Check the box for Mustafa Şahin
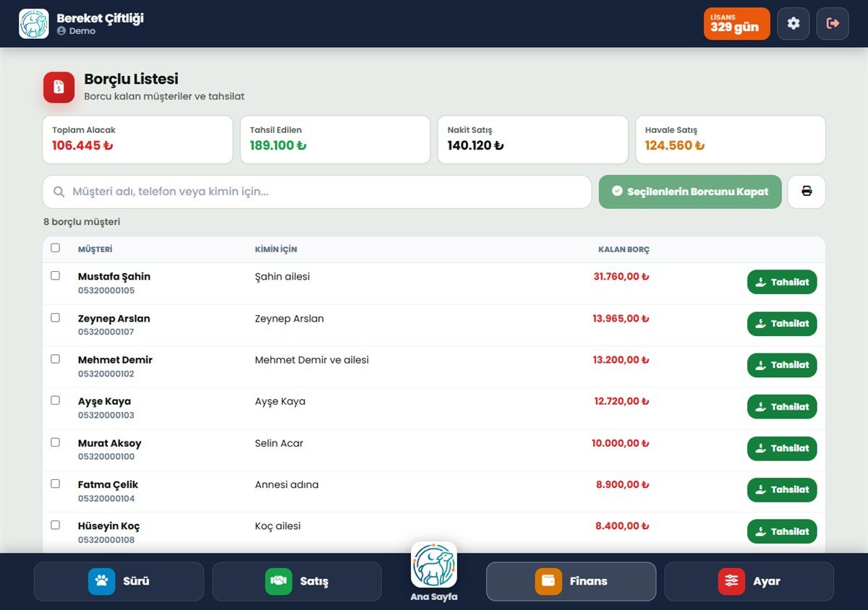The width and height of the screenshot is (868, 610). point(56,275)
